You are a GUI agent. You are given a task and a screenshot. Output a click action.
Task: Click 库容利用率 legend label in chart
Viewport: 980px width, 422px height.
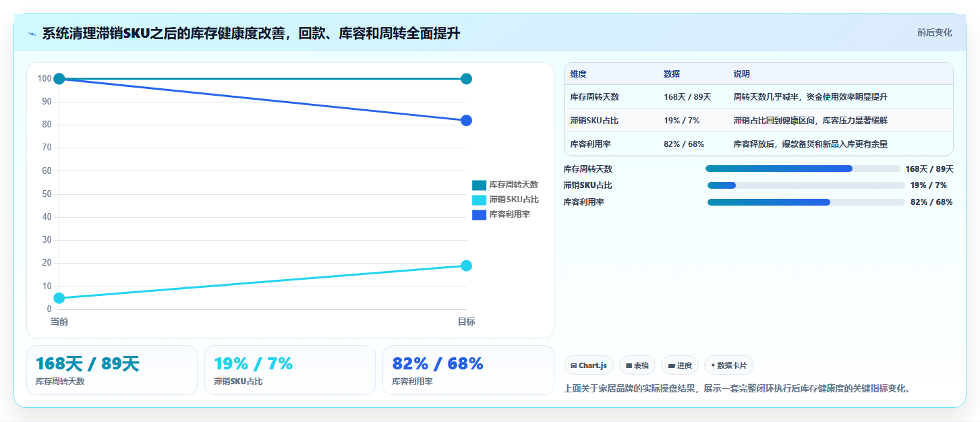(x=510, y=214)
